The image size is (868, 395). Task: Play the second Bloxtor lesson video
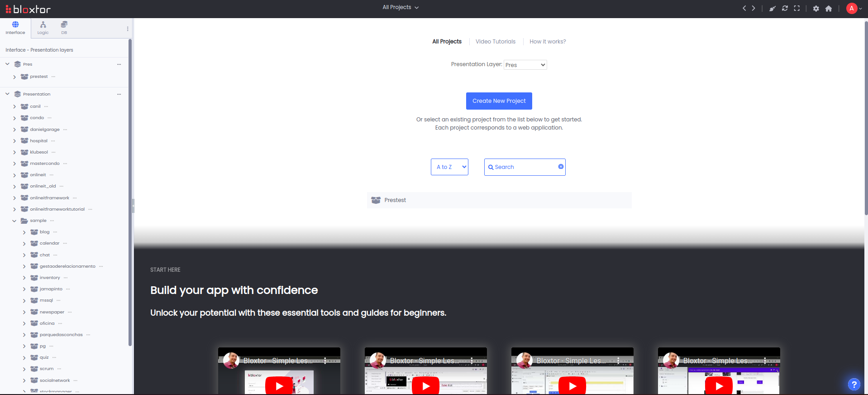(x=426, y=386)
